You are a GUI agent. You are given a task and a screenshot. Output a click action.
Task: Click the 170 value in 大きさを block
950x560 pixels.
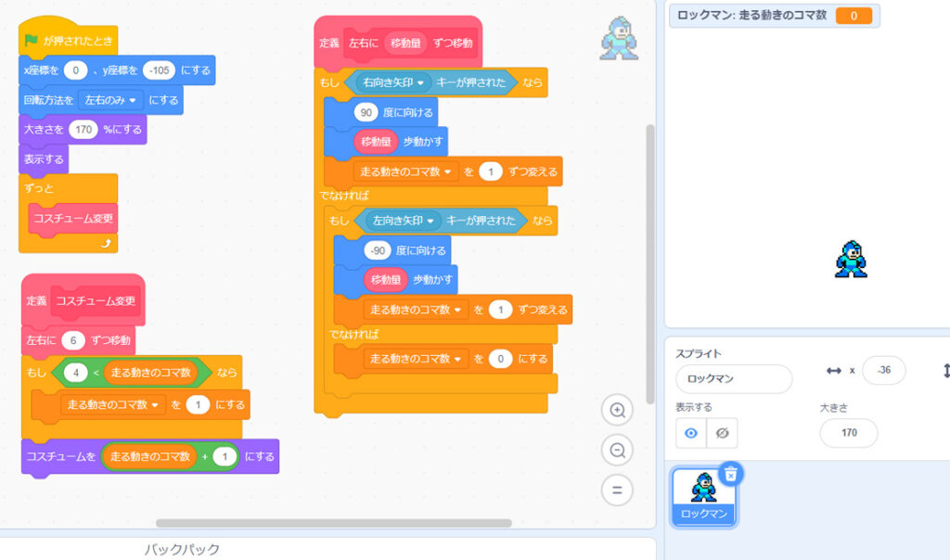click(x=83, y=129)
